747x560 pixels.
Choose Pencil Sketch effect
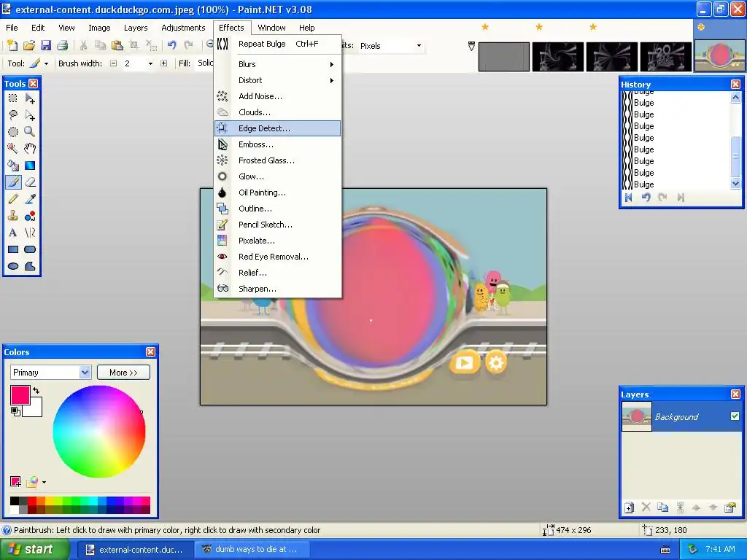click(278, 225)
